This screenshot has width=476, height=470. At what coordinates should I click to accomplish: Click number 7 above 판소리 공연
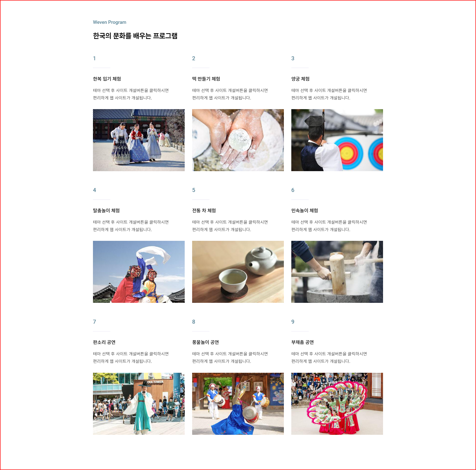[x=94, y=322]
